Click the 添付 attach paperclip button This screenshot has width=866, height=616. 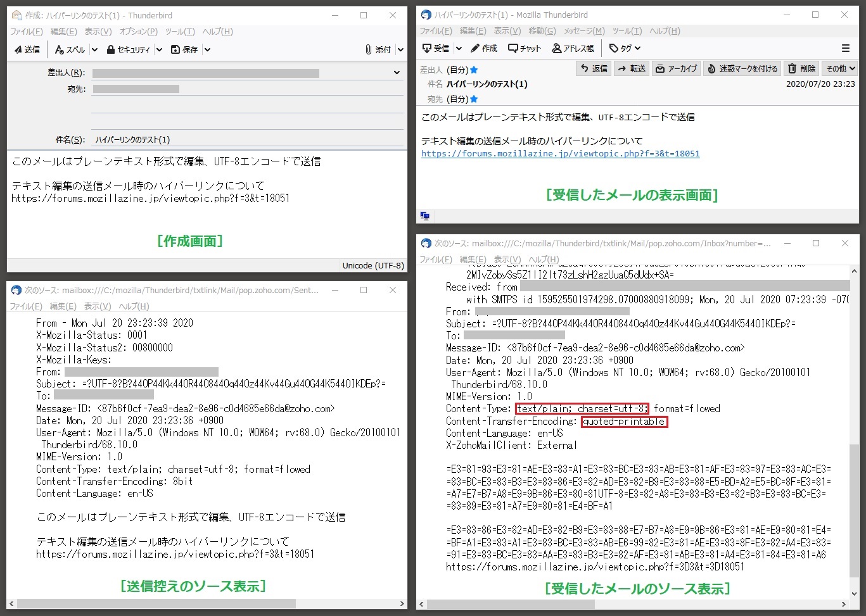tap(378, 49)
